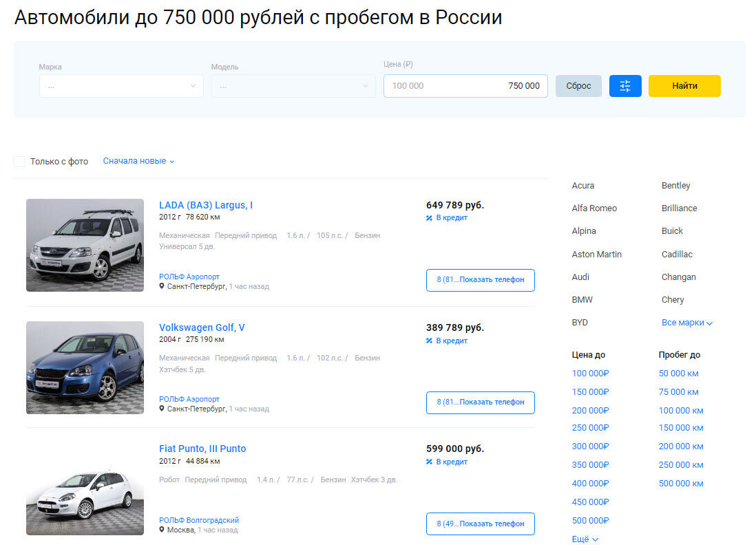
Task: Show phone number for Fiat Punto
Action: [x=480, y=524]
